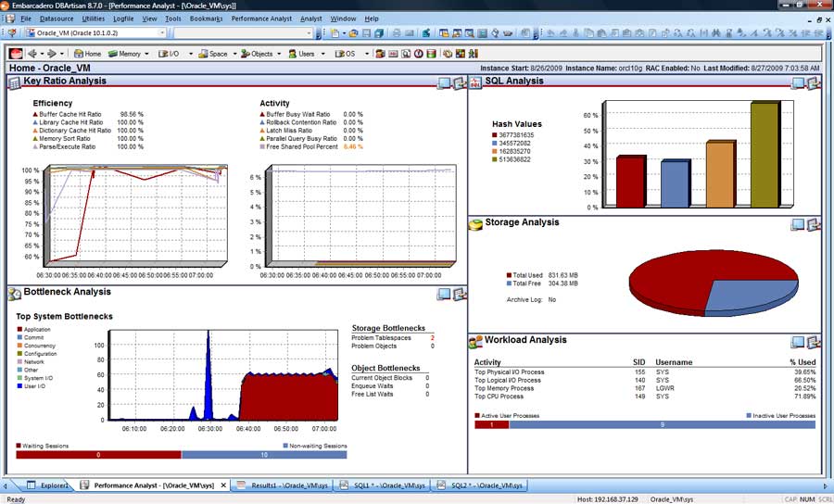This screenshot has height=504, width=834.
Task: Click the Key Ratio Analysis panel header icon
Action: coord(14,83)
